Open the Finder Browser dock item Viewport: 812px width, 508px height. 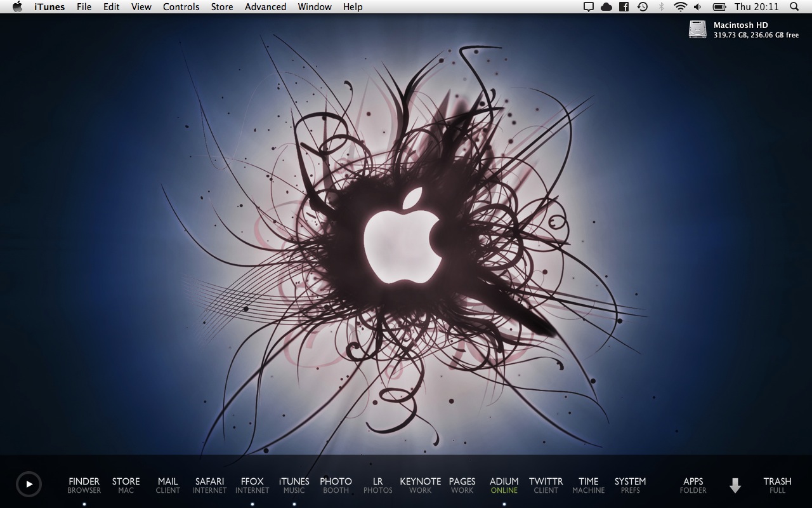tap(84, 486)
